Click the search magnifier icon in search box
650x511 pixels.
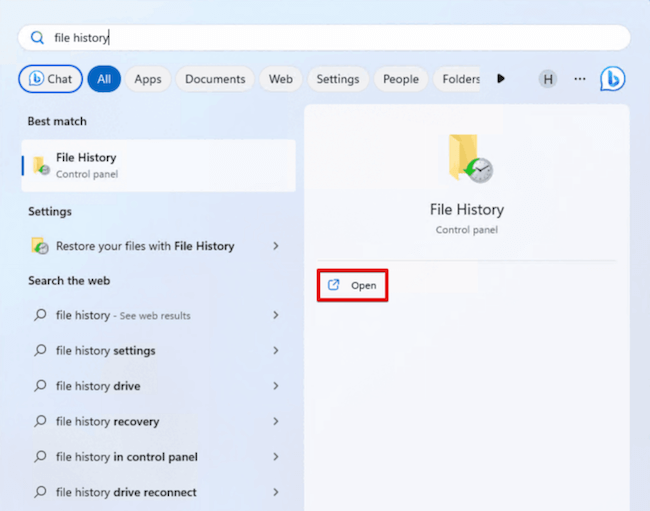pos(37,38)
